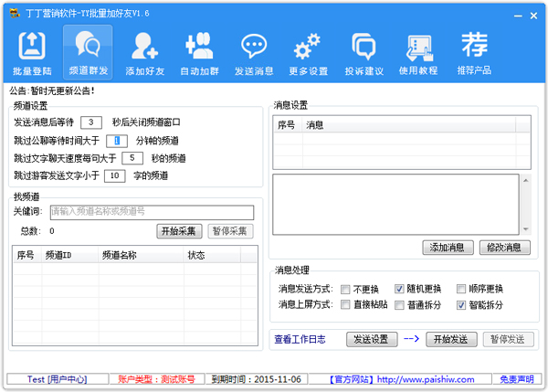The height and width of the screenshot is (392, 548).
Task: Click 开始发送 start sending button
Action: tap(451, 339)
